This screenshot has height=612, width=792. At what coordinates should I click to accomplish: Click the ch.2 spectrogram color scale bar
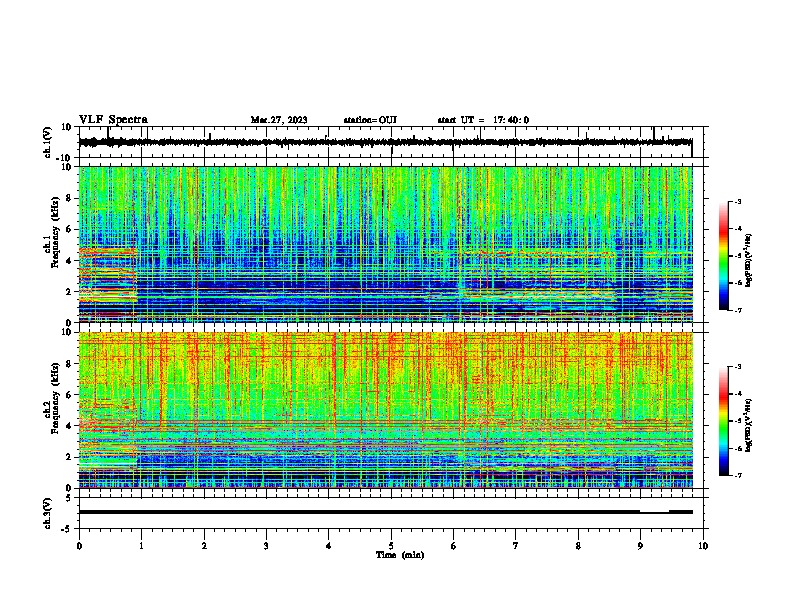tap(723, 421)
